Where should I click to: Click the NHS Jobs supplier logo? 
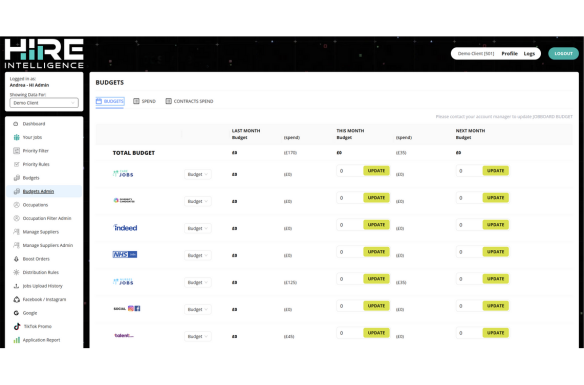point(125,255)
